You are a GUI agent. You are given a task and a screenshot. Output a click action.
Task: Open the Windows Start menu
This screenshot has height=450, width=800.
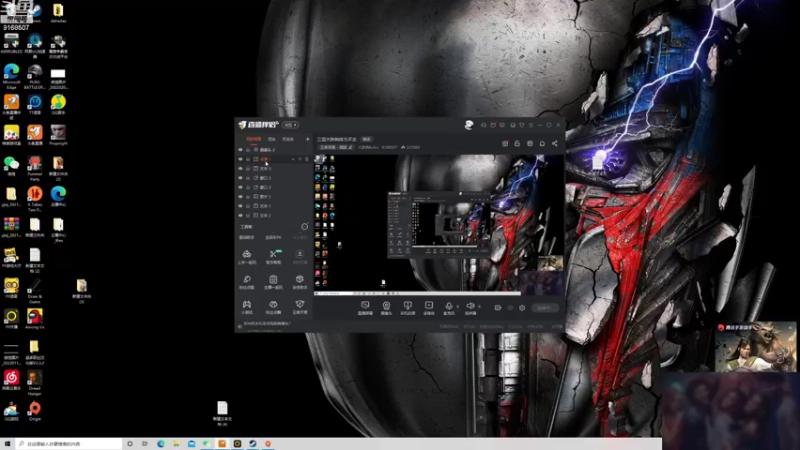click(x=7, y=444)
